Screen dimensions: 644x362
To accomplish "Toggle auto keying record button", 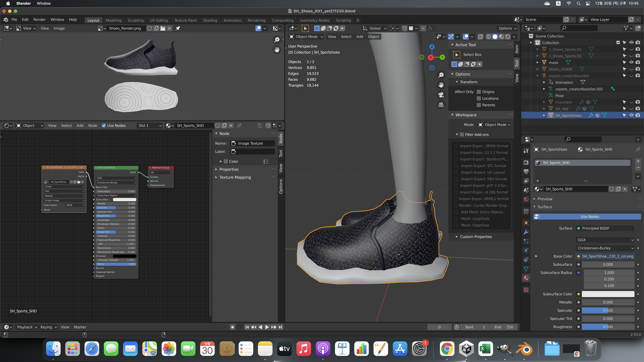I will pos(232,327).
